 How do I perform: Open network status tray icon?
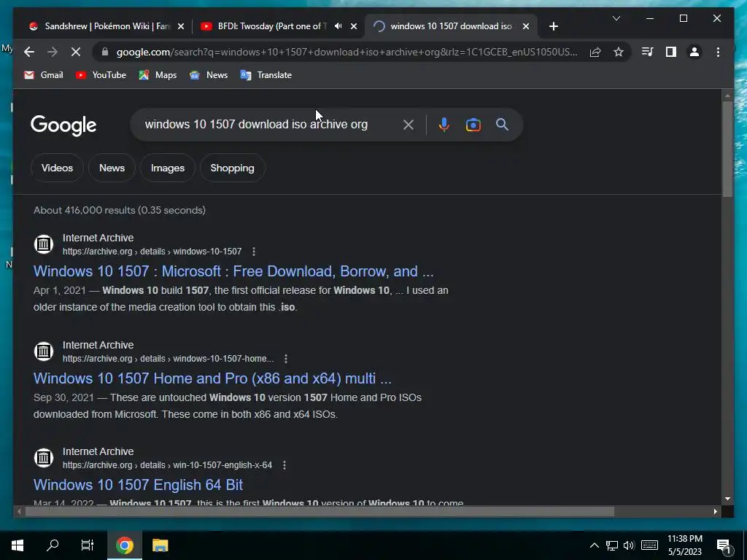click(x=612, y=545)
